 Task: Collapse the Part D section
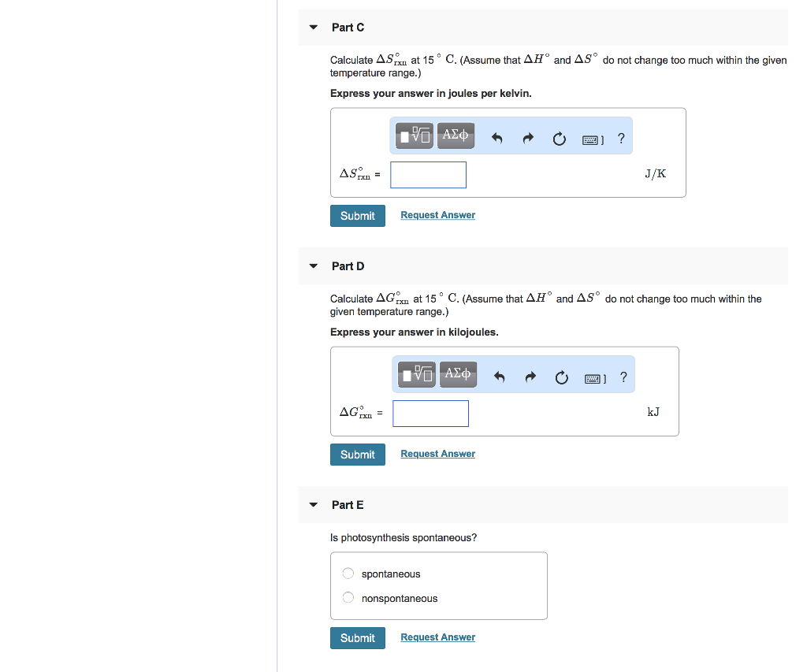(314, 266)
